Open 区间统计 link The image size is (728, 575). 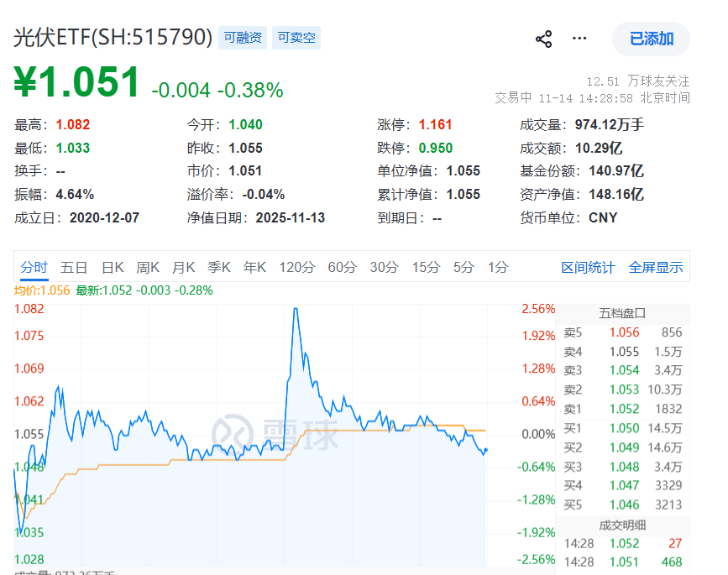588,268
